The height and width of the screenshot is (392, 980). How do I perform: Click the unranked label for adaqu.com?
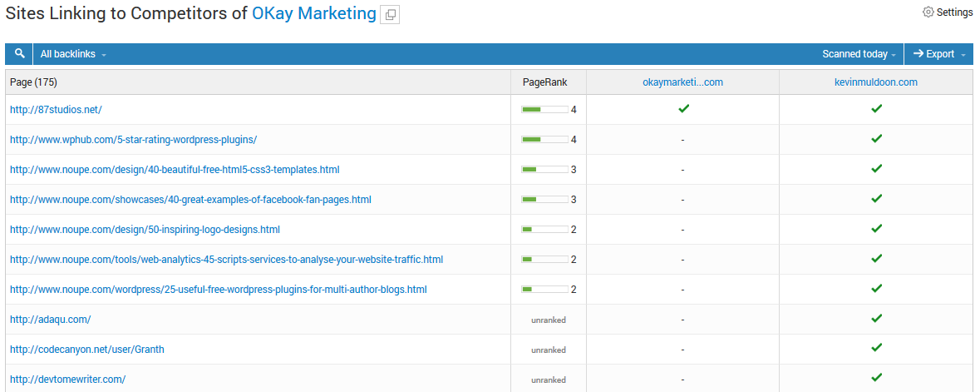click(x=548, y=320)
